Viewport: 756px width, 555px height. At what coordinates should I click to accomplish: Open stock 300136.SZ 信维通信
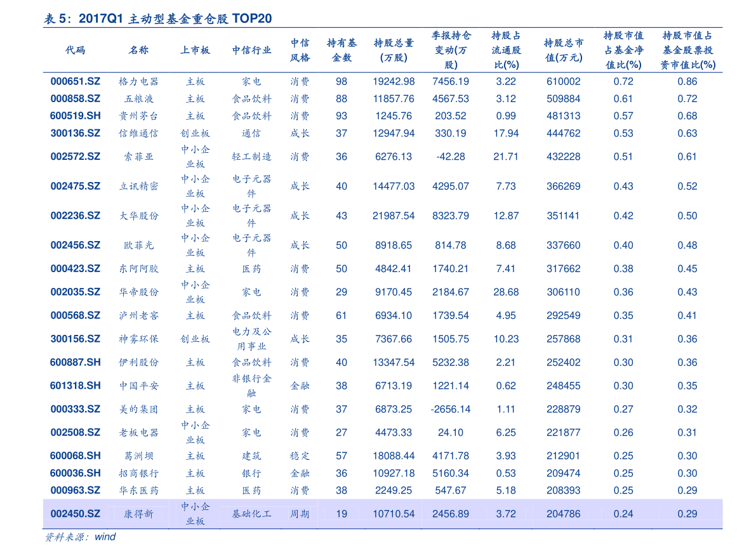pos(76,133)
